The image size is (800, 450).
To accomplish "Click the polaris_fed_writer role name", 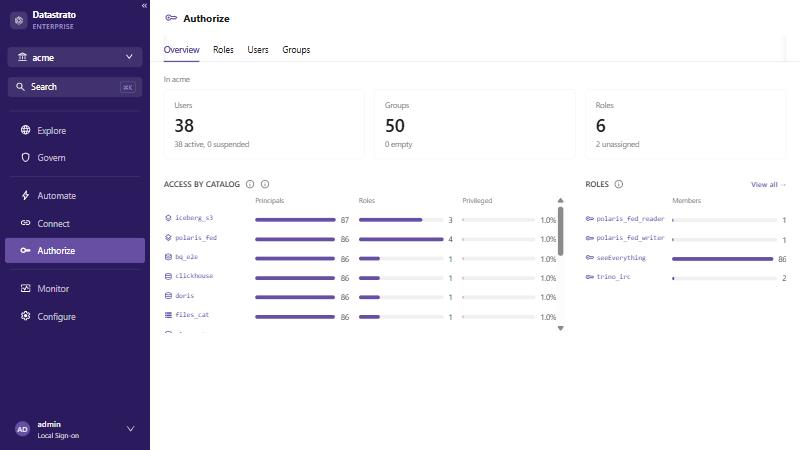I will coord(630,238).
